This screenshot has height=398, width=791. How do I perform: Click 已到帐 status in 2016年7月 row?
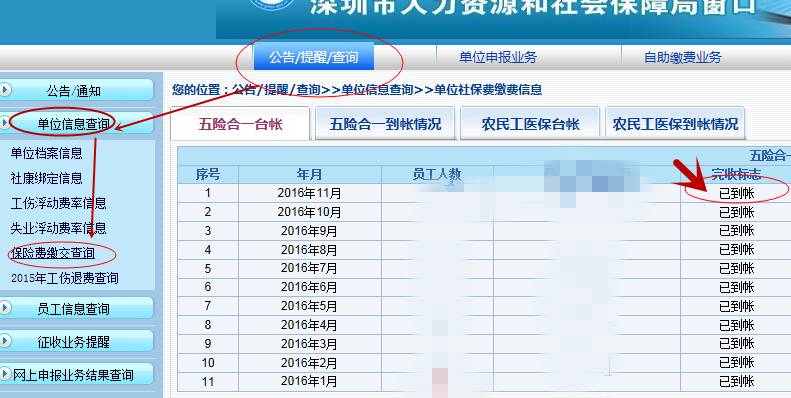click(x=737, y=268)
